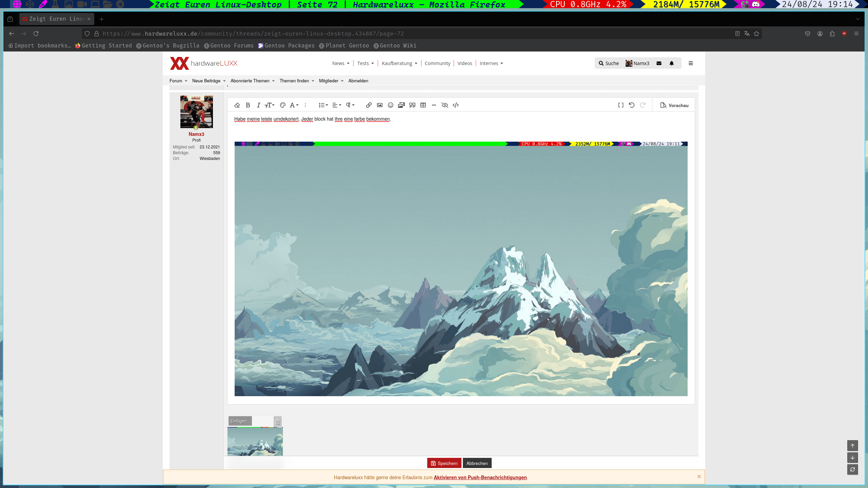The image size is (868, 488).
Task: Toggle italic formatting in the editor
Action: pyautogui.click(x=258, y=105)
